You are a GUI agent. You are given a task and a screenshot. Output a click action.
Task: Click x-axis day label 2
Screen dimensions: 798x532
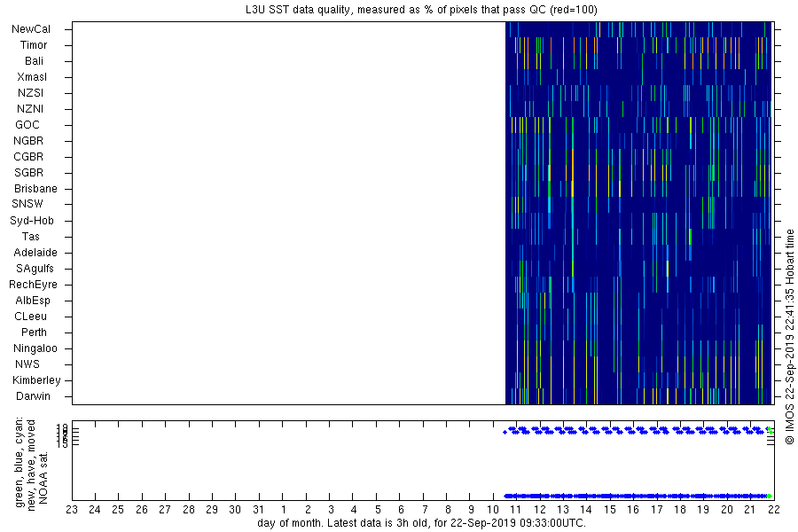[308, 510]
